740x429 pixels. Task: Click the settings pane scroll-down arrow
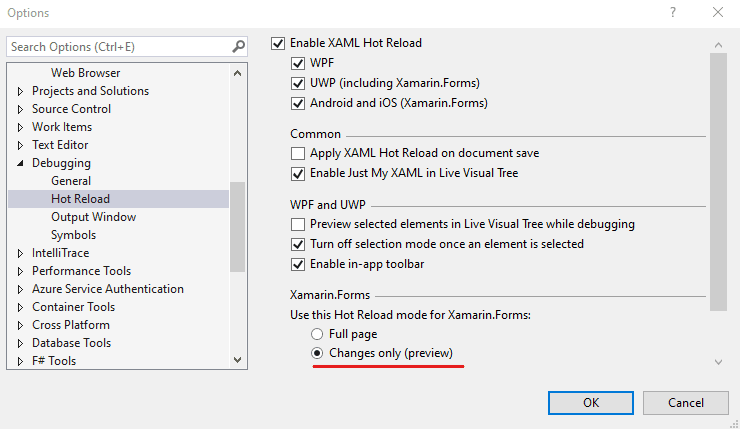(718, 362)
